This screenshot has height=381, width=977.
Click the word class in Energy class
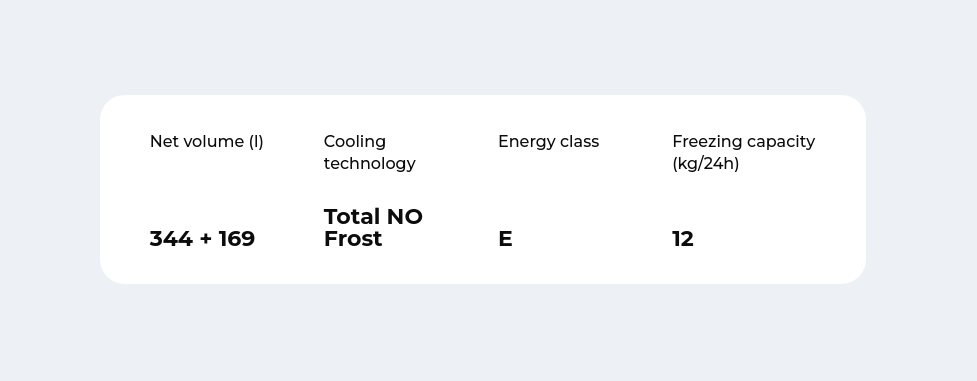(x=579, y=142)
